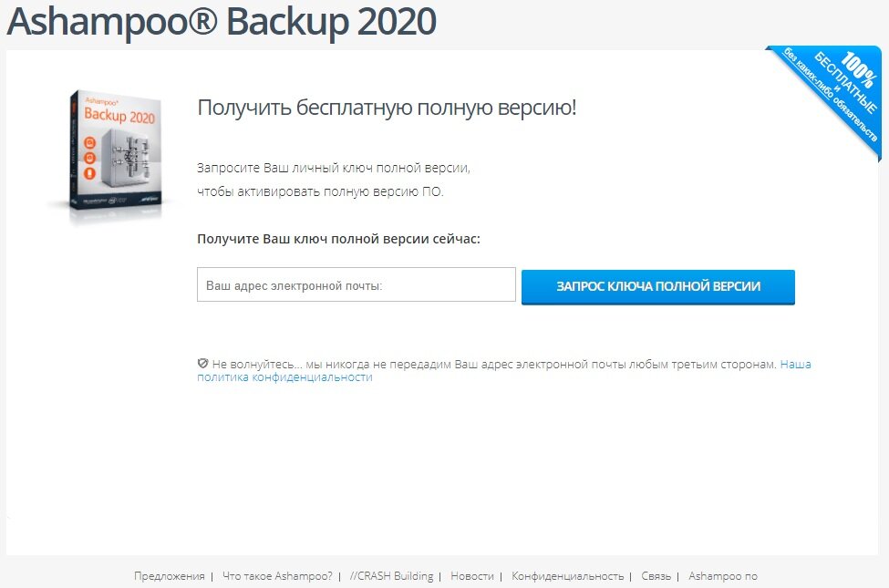Click the orange smartphone icon on the box art
Image resolution: width=889 pixels, height=588 pixels.
pyautogui.click(x=88, y=172)
